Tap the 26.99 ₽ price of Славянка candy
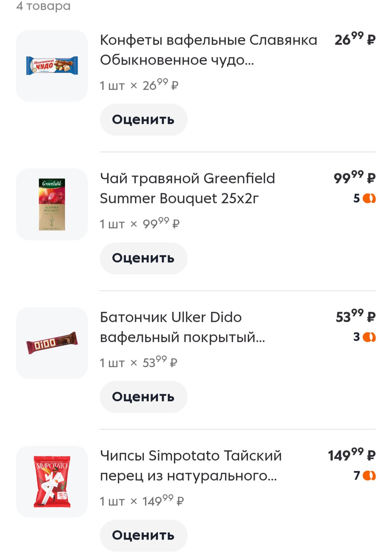Image resolution: width=392 pixels, height=556 pixels. [x=355, y=39]
